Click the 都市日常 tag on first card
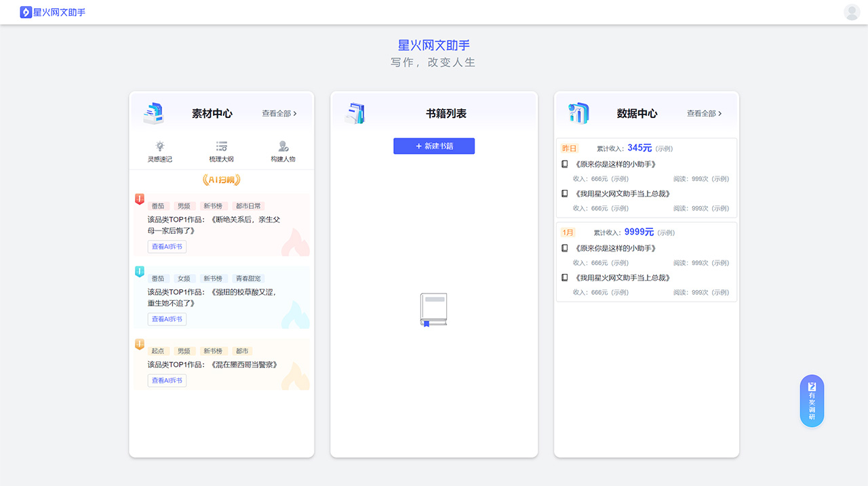Screen dimensions: 868x486 coord(247,205)
